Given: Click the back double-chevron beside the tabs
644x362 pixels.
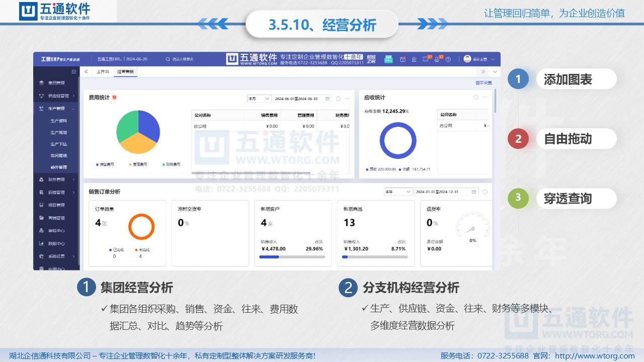Looking at the screenshot, I should [87, 72].
